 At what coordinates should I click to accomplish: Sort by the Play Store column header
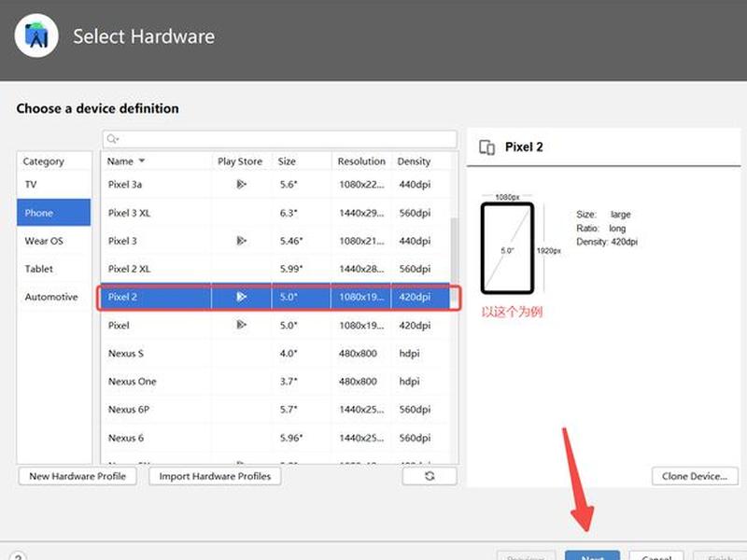240,161
